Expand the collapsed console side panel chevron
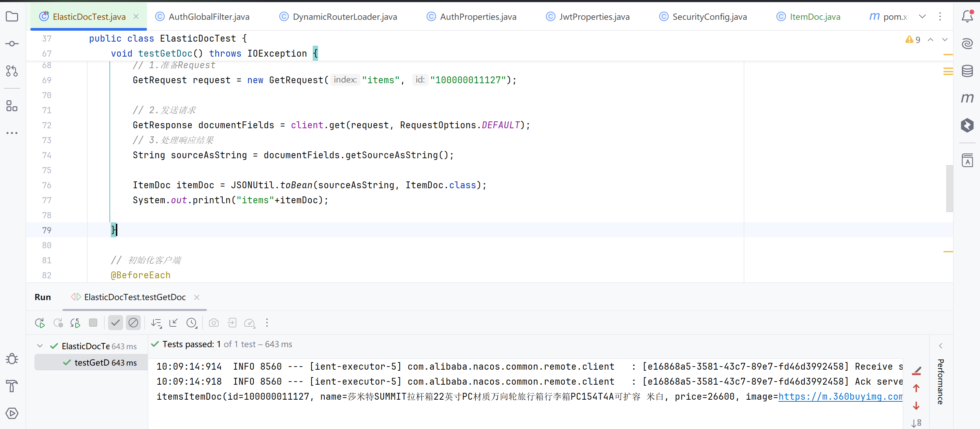 [940, 346]
